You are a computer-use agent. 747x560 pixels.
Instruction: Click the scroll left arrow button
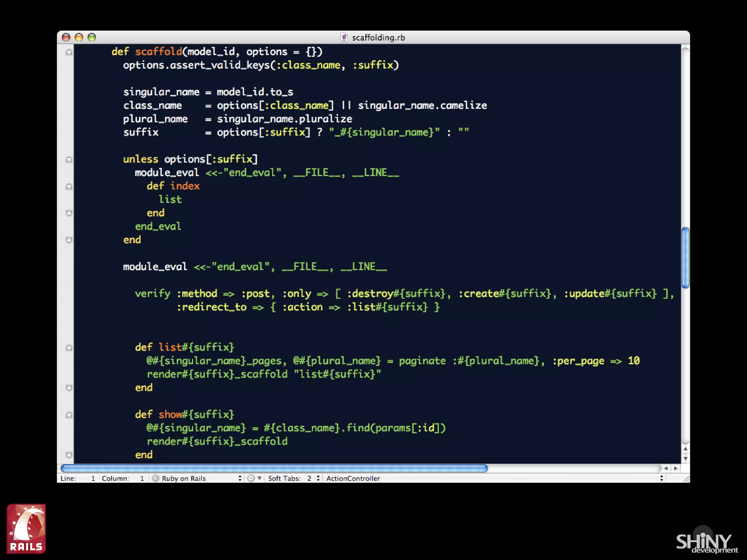click(666, 468)
